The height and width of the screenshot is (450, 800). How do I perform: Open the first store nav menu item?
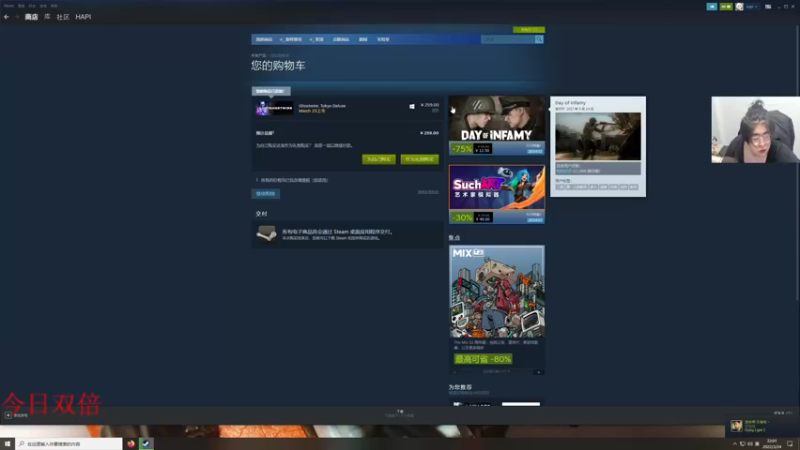264,39
